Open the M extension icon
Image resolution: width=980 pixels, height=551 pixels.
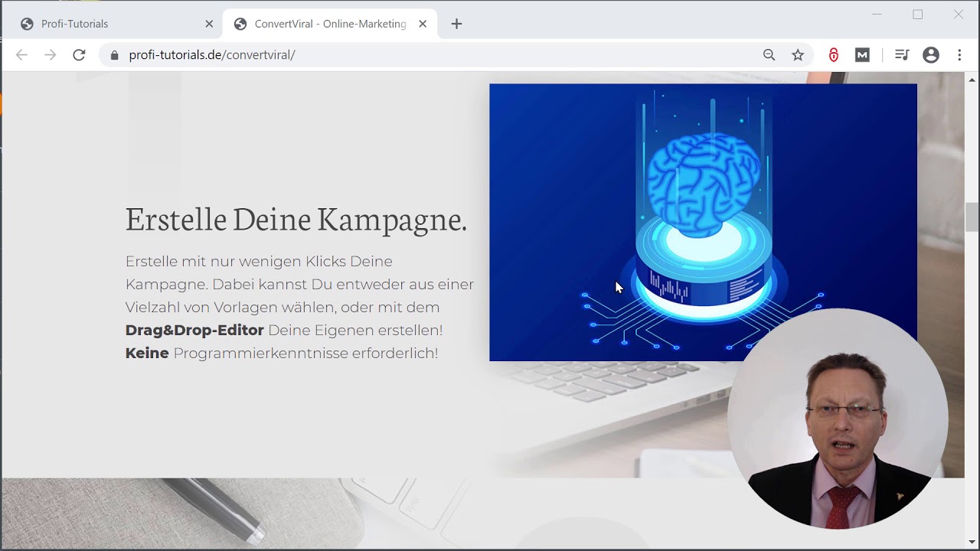[863, 55]
